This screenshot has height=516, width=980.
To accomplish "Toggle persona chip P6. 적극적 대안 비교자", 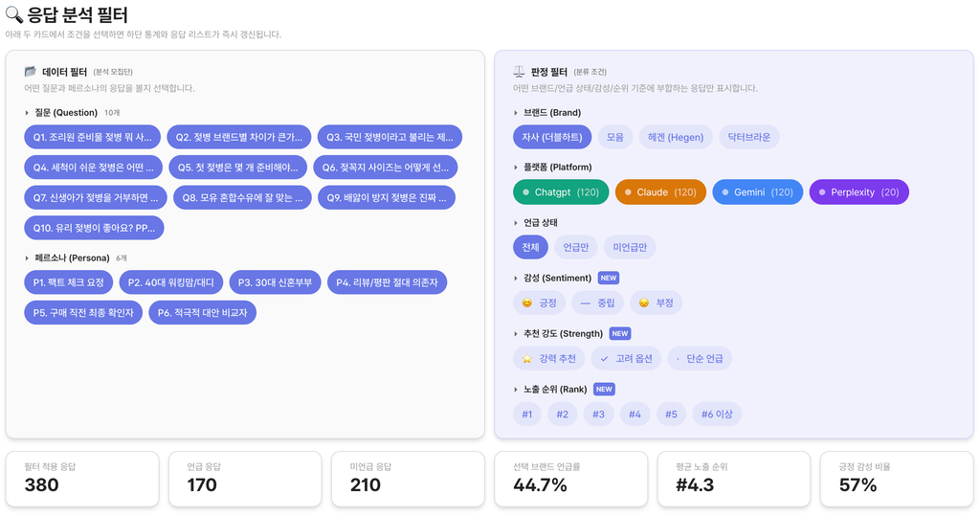I will pos(203,313).
